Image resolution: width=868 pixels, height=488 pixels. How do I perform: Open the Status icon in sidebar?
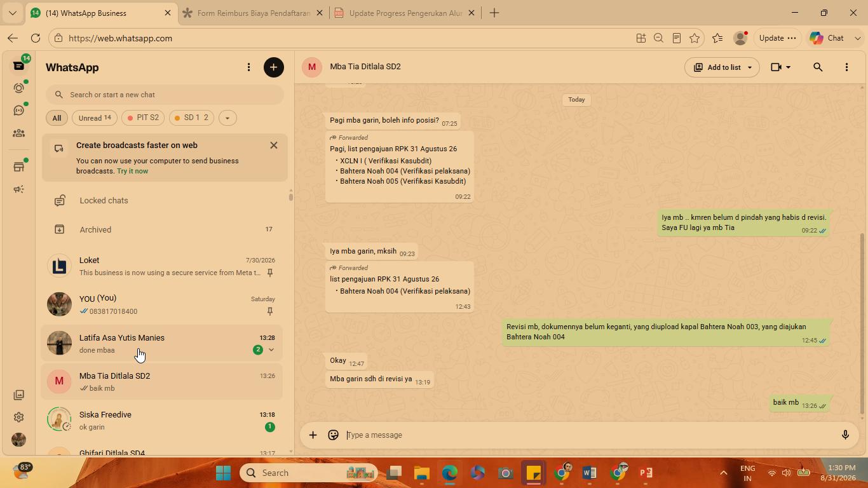19,88
